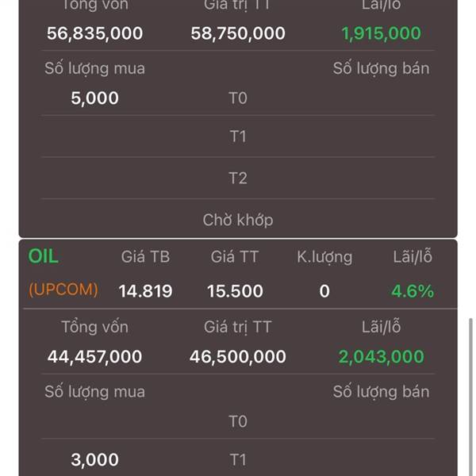This screenshot has height=476, width=476.
Task: Tap the 3,000 buy quantity at T1
Action: click(x=94, y=459)
